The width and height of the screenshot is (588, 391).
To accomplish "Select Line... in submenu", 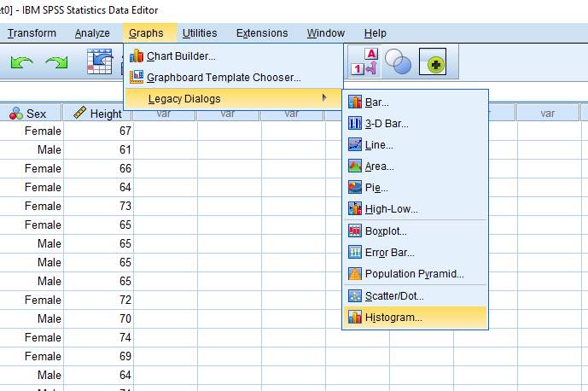I will tap(415, 145).
